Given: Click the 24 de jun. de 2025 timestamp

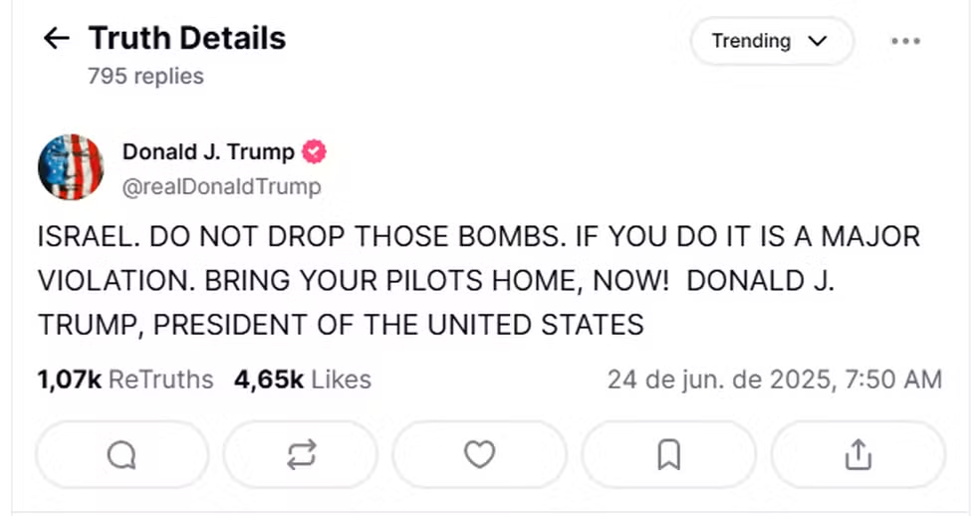Looking at the screenshot, I should pos(775,380).
